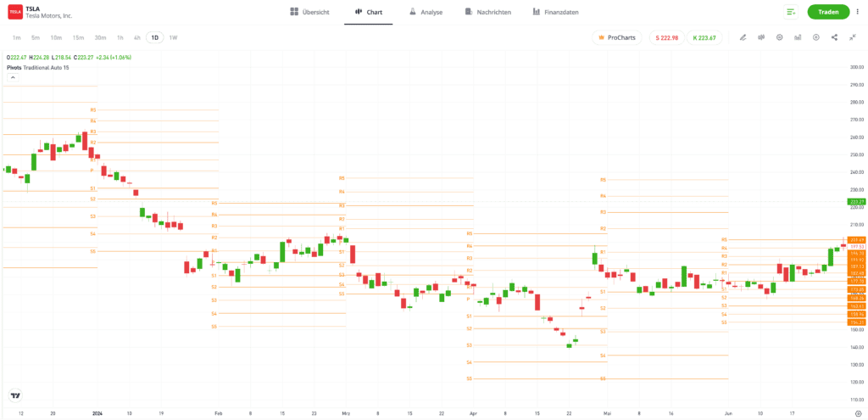Click the Mrz label on time axis
Viewport: 868px width, 420px height.
346,413
